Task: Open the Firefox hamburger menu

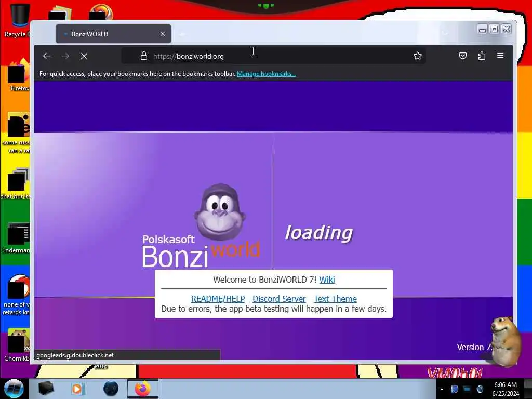Action: coord(500,55)
